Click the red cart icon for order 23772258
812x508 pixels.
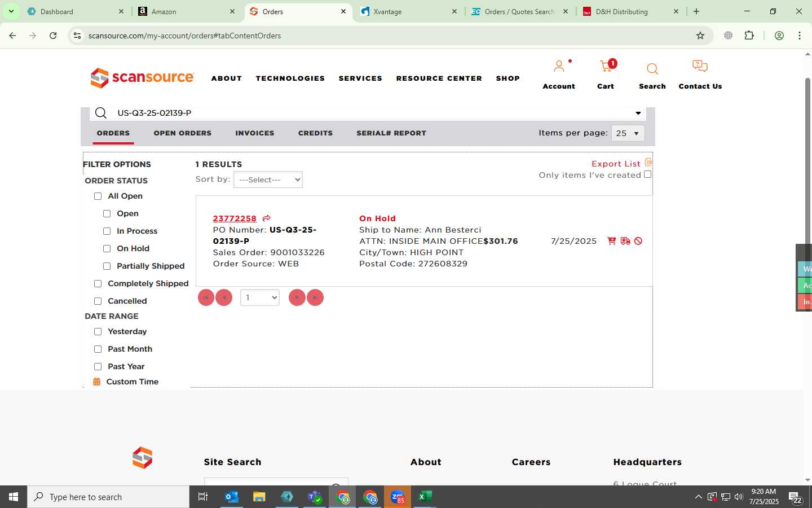pos(611,241)
